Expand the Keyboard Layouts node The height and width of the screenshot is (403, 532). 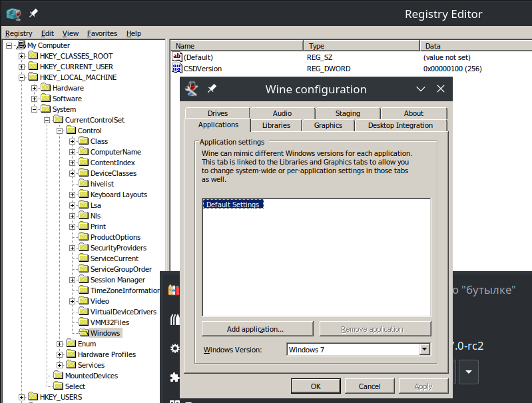pyautogui.click(x=72, y=195)
